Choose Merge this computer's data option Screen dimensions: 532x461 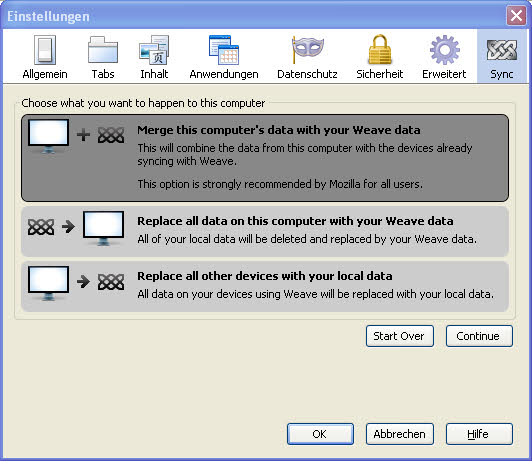[x=265, y=158]
